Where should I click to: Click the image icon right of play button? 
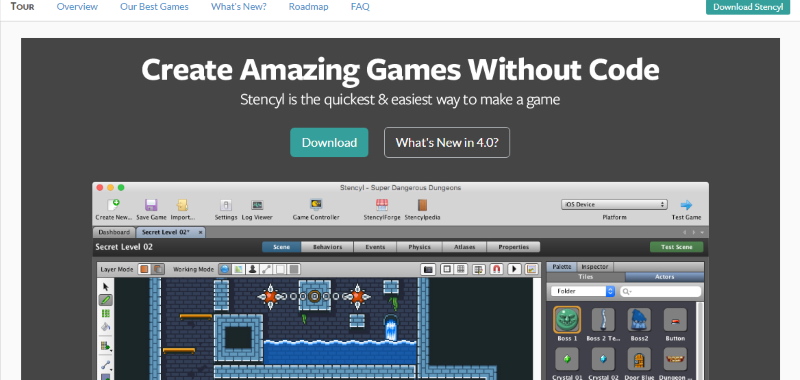pyautogui.click(x=531, y=269)
